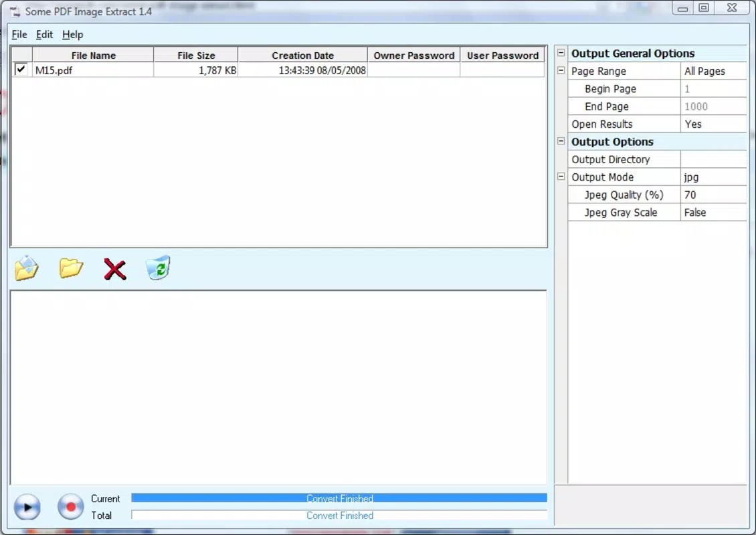Maximize the Some PDF Image Extract window
This screenshot has height=535, width=756.
click(704, 8)
